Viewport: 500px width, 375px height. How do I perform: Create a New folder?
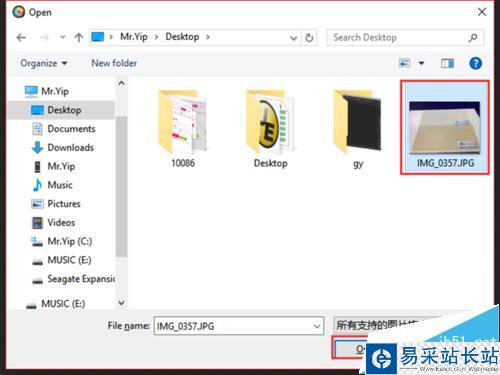(x=114, y=63)
